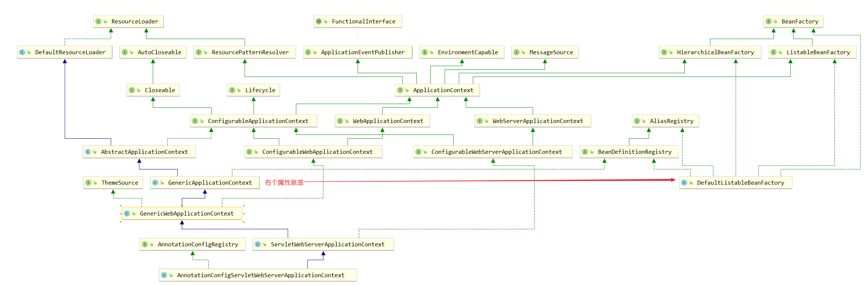Click the EnvironmentCapable node

(462, 52)
